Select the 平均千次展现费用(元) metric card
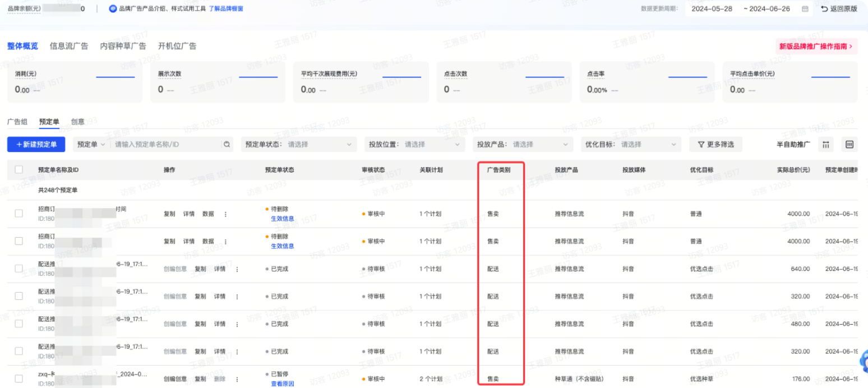The height and width of the screenshot is (388, 868). click(361, 82)
